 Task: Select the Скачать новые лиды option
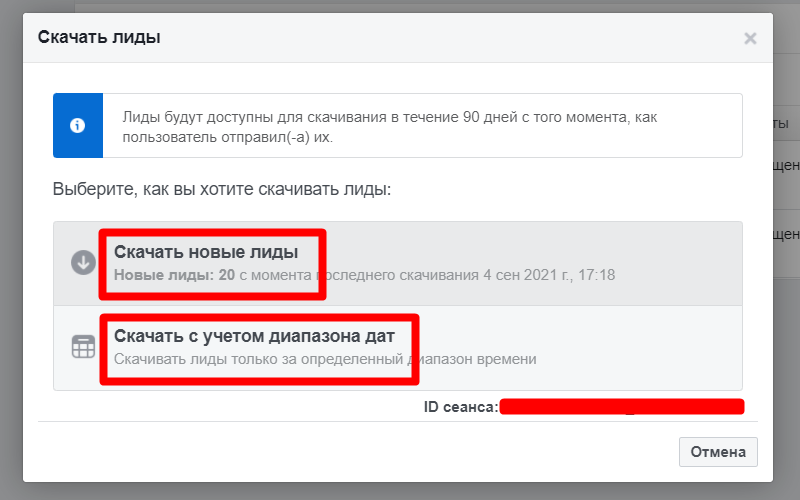[206, 252]
